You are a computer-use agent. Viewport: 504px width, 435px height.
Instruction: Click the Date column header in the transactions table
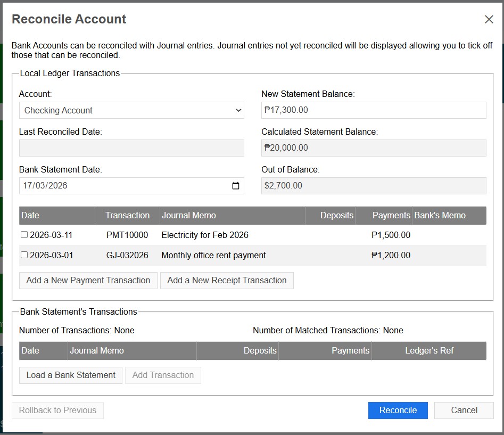(29, 215)
